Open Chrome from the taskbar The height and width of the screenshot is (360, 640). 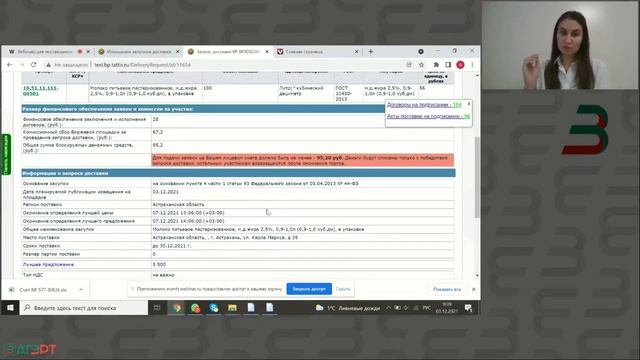pyautogui.click(x=176, y=308)
